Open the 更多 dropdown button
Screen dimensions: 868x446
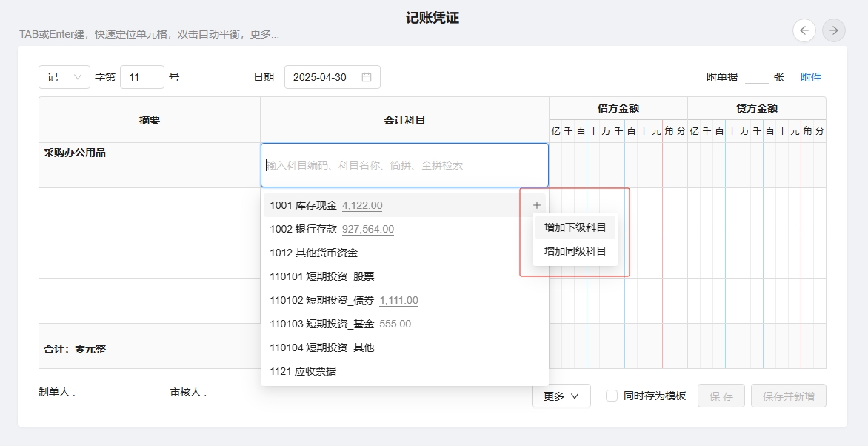pos(561,396)
